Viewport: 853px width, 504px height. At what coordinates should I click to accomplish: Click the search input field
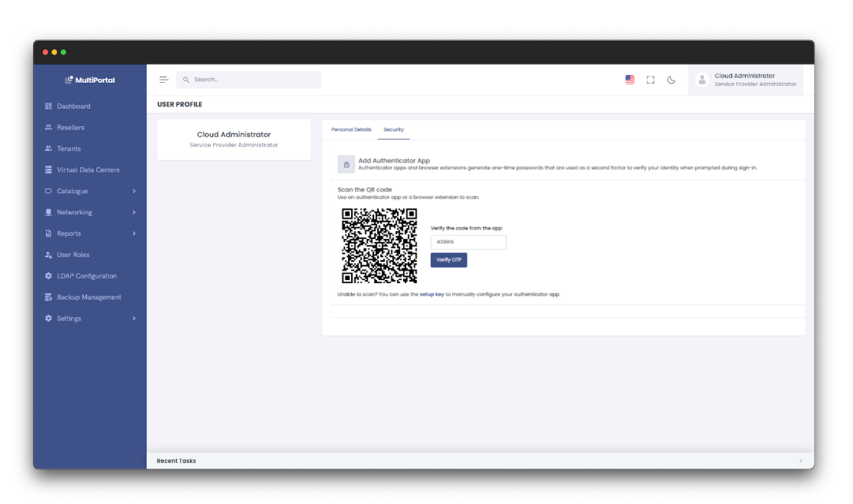pyautogui.click(x=249, y=79)
